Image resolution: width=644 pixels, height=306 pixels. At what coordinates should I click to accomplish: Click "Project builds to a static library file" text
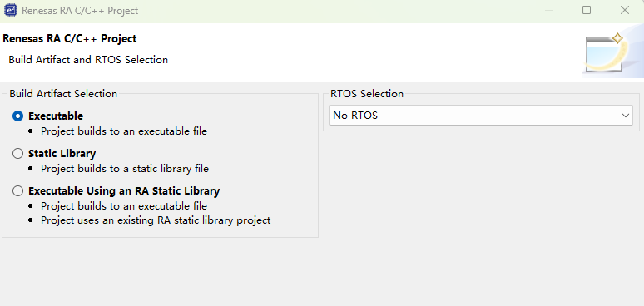(x=125, y=169)
